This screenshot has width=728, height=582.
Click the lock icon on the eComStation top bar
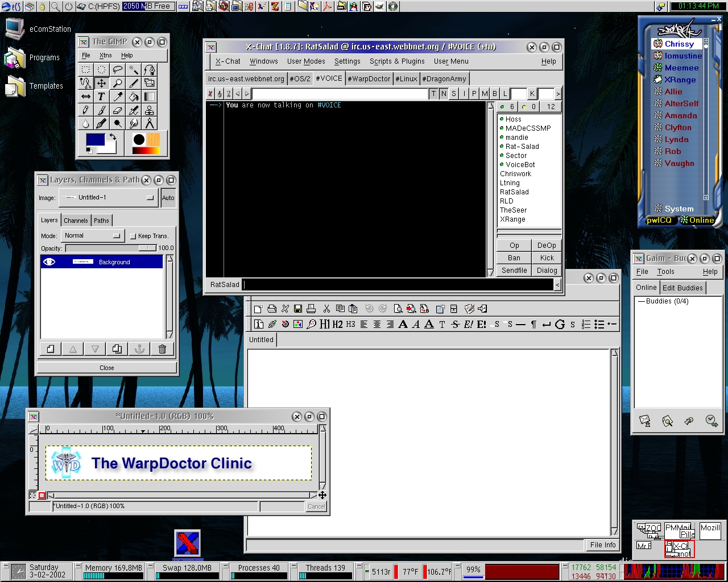42,6
